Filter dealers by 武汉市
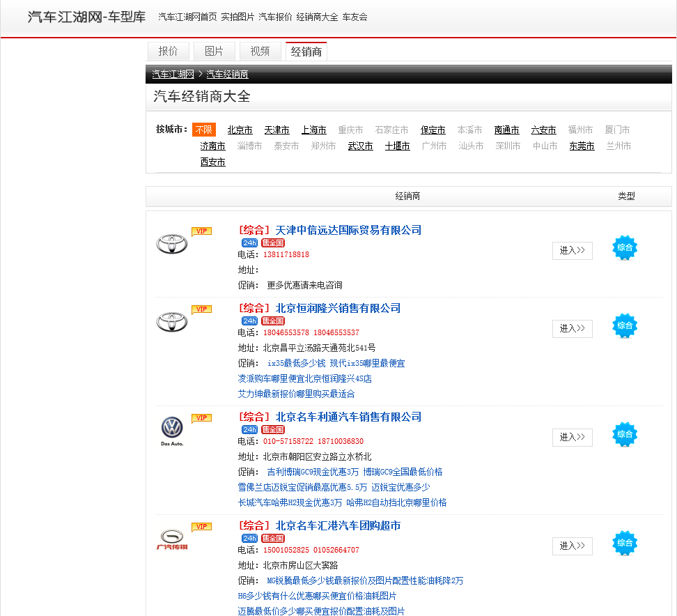Screen dimensions: 677x616 point(361,146)
